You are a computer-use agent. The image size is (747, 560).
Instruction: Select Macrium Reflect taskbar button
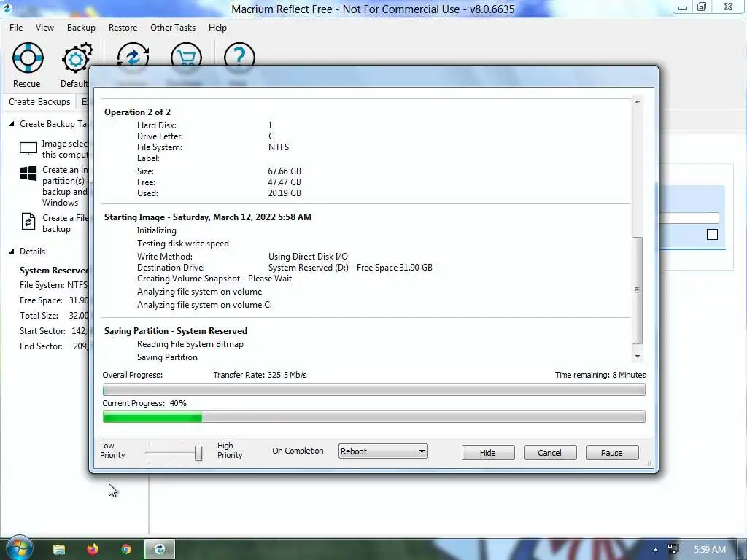pyautogui.click(x=160, y=549)
